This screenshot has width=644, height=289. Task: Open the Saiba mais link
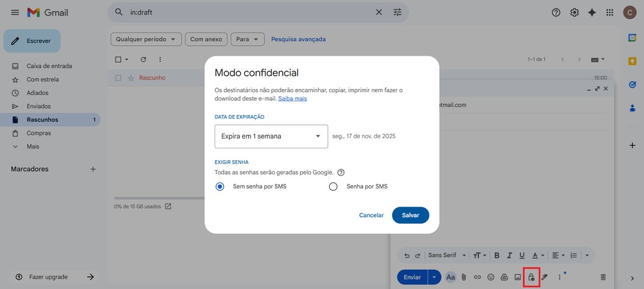point(293,99)
